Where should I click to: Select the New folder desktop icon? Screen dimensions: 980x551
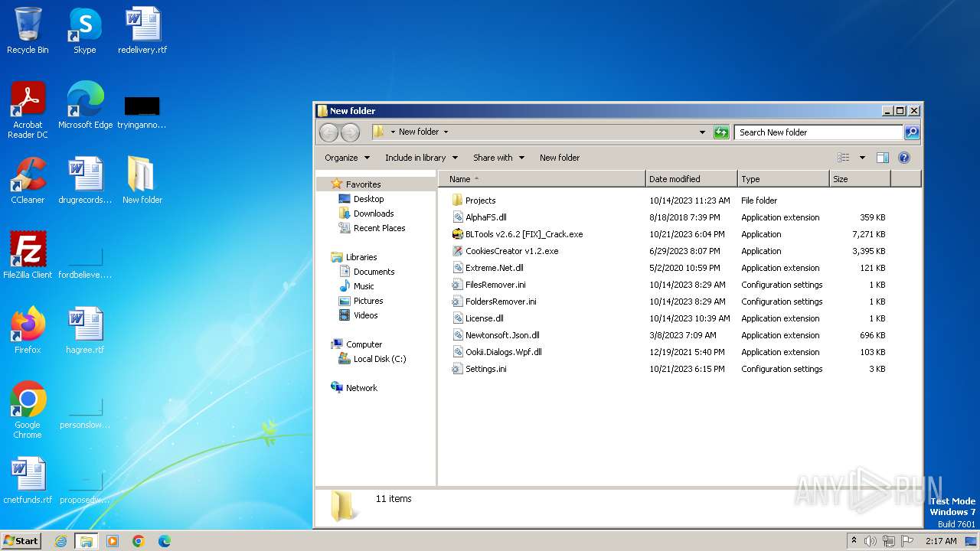click(142, 181)
